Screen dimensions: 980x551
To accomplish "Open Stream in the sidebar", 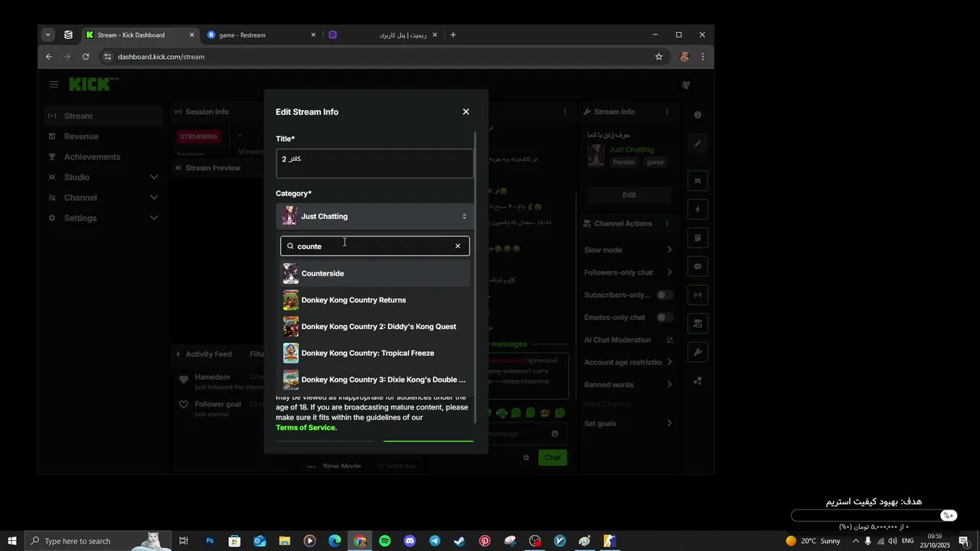I will coord(103,116).
